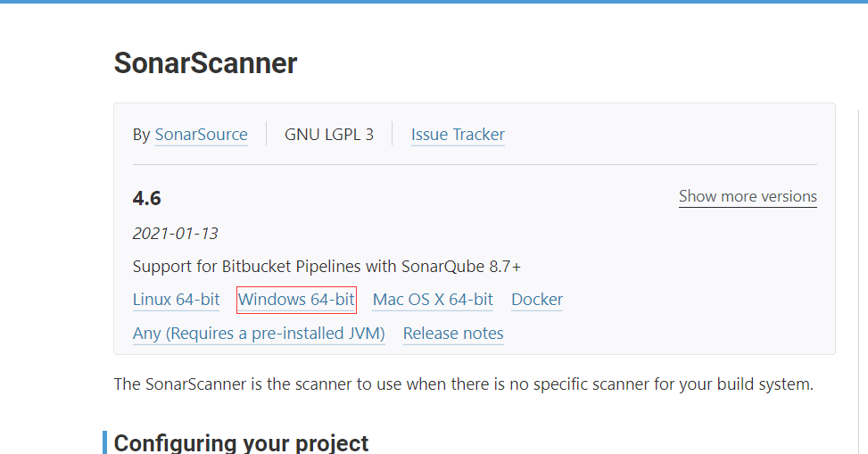Download the Mac OS X 64-bit version
Image resolution: width=868 pixels, height=454 pixels.
pyautogui.click(x=433, y=300)
